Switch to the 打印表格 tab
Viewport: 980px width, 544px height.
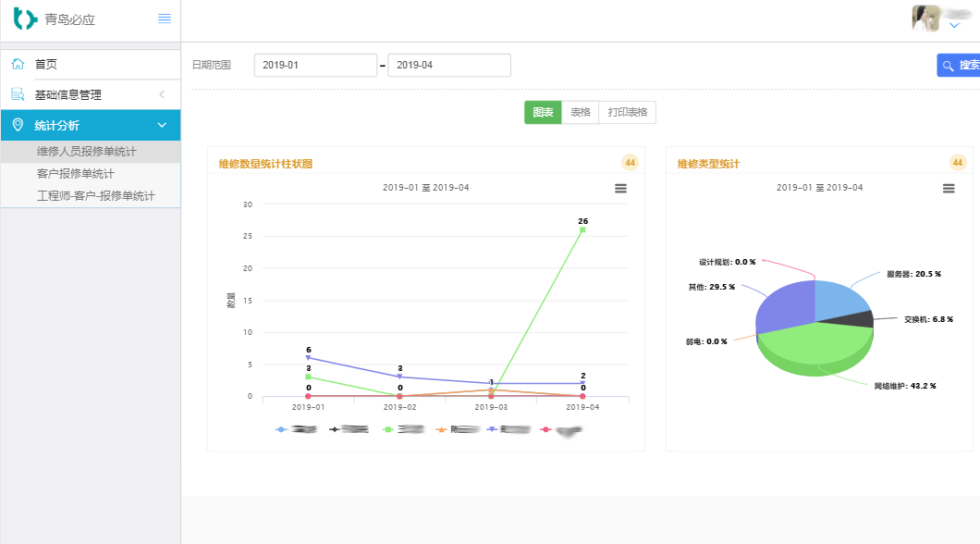628,113
